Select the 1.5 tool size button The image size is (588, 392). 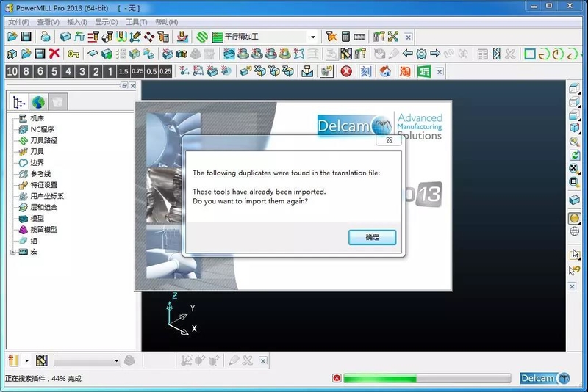pyautogui.click(x=123, y=71)
